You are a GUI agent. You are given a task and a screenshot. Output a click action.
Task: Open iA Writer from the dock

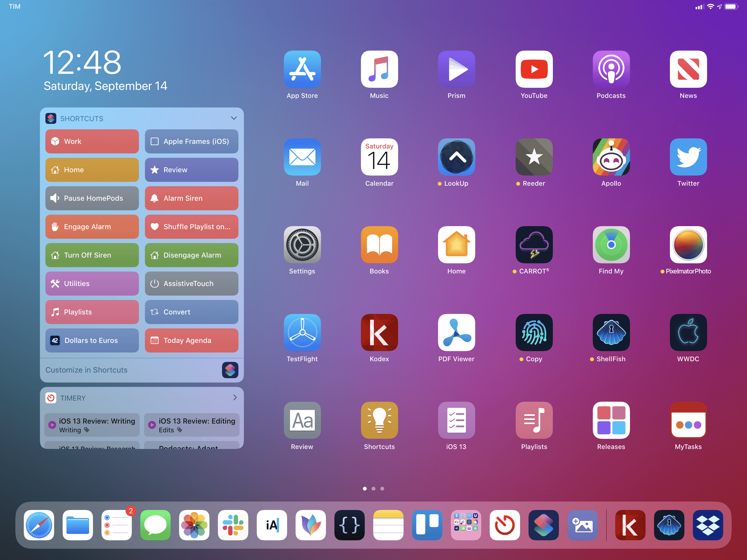tap(272, 525)
